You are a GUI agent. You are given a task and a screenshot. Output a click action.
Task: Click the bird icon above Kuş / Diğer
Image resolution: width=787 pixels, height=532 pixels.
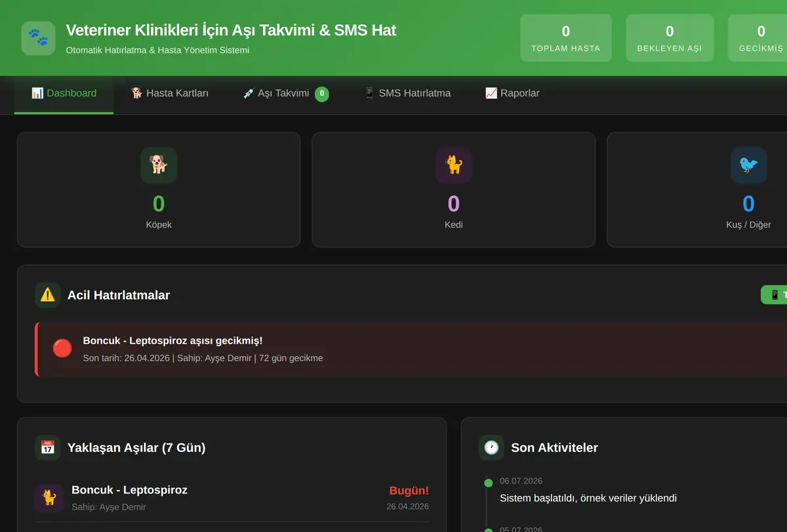(748, 165)
